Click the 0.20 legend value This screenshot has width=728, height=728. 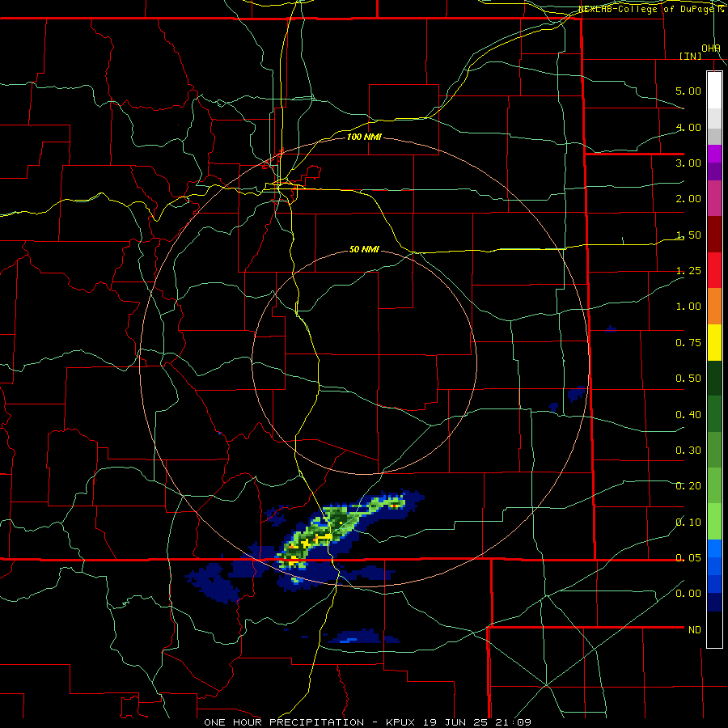pyautogui.click(x=688, y=486)
